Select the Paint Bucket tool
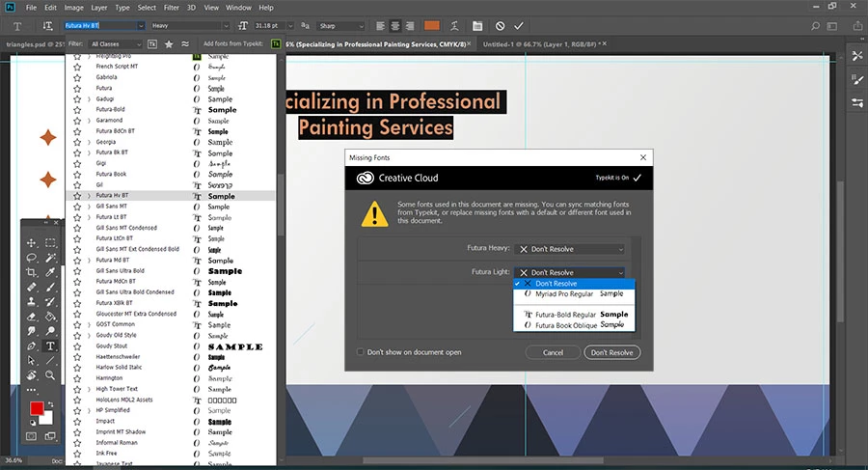The height and width of the screenshot is (470, 868). (50, 317)
